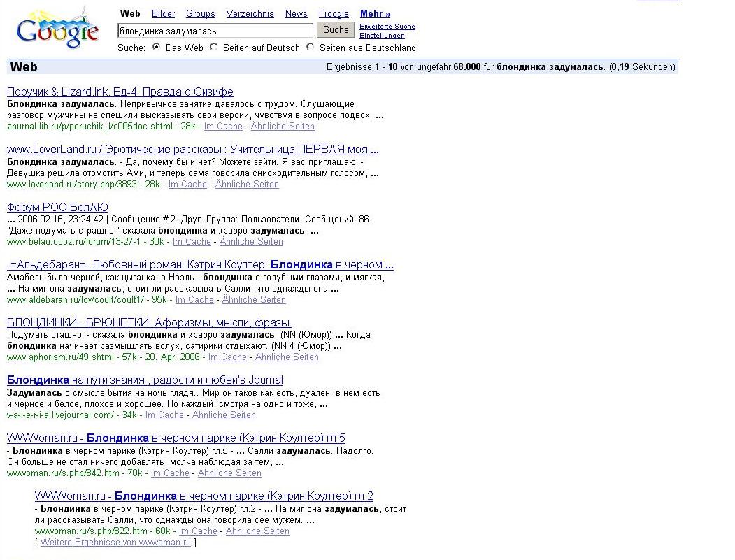Viewport: 735px width, 560px height.
Task: Open 'Im Cache' for loverland.ru result
Action: click(187, 184)
